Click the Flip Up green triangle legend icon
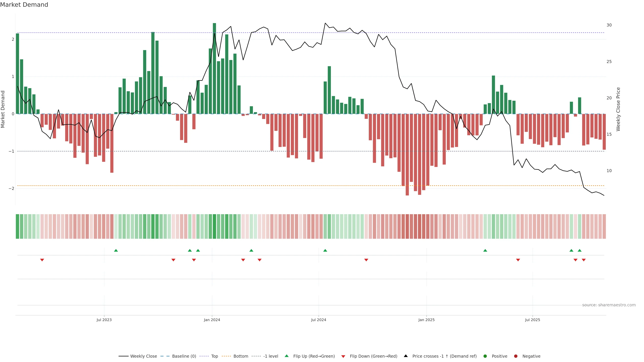 286,356
